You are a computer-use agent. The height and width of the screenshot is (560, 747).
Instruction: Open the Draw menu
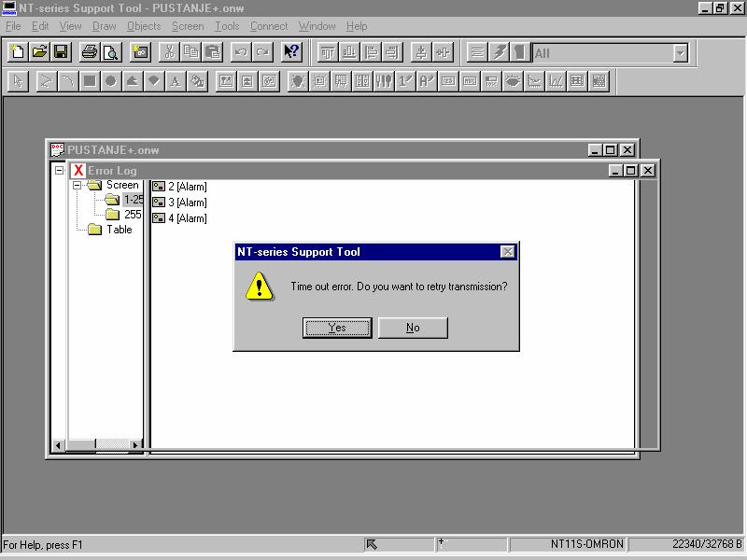[105, 26]
